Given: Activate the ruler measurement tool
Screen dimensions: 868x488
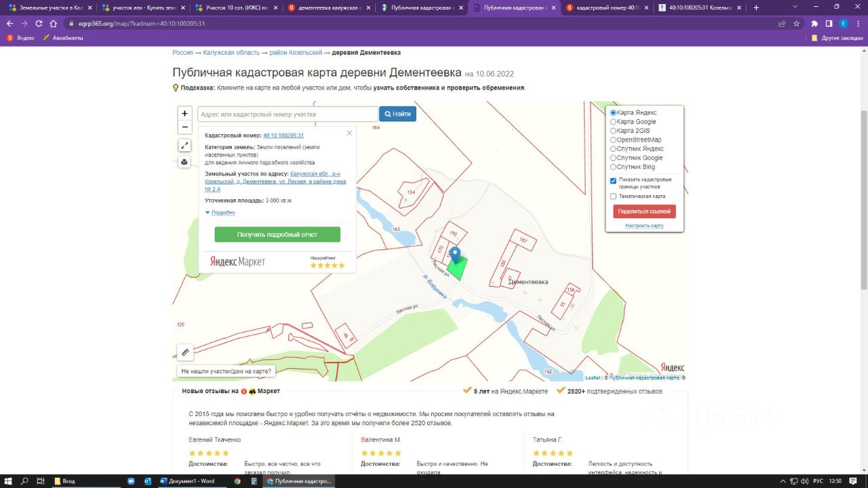Looking at the screenshot, I should click(185, 352).
